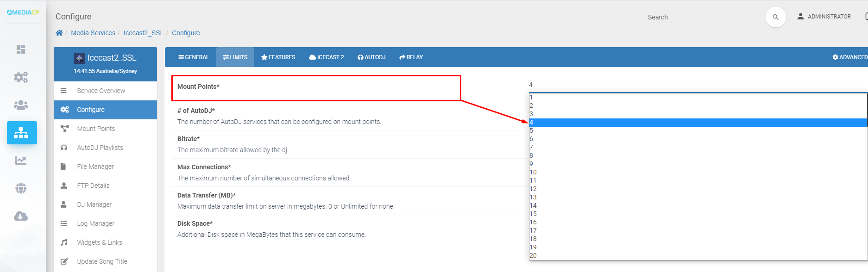
Task: Open the Features tab
Action: (278, 57)
